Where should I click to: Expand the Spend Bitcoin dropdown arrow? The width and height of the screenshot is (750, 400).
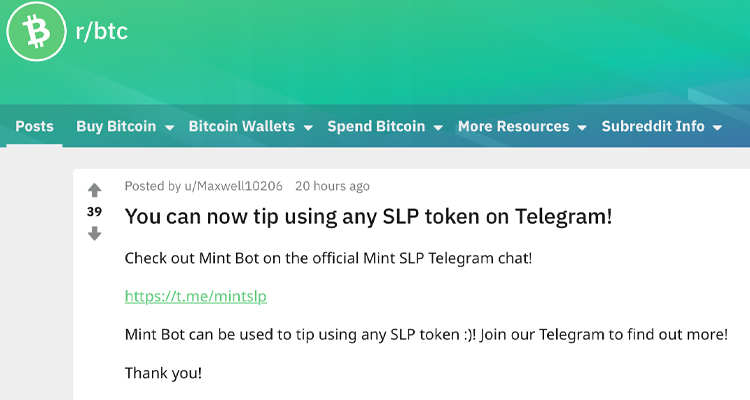point(438,128)
